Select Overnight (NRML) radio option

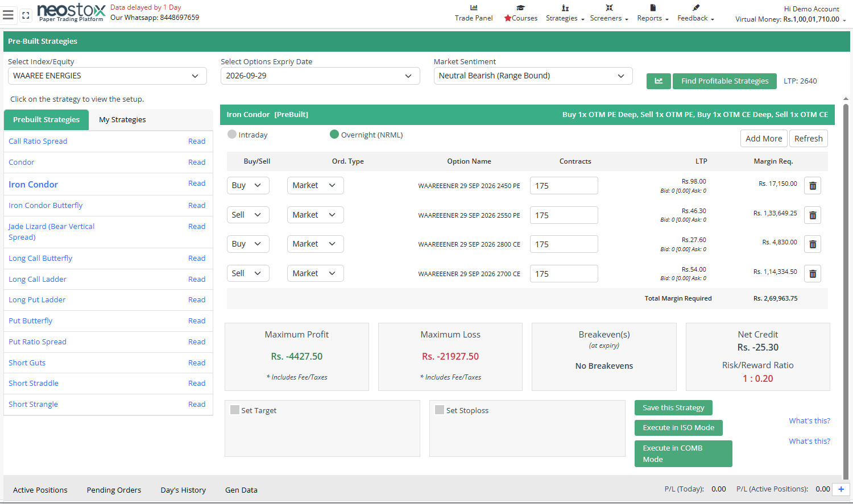[334, 135]
